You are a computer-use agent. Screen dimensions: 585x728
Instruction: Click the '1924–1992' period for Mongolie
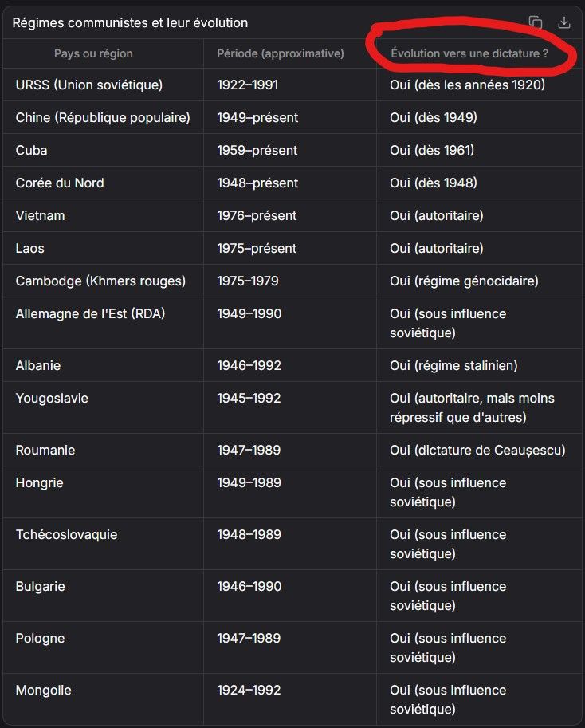pos(249,690)
